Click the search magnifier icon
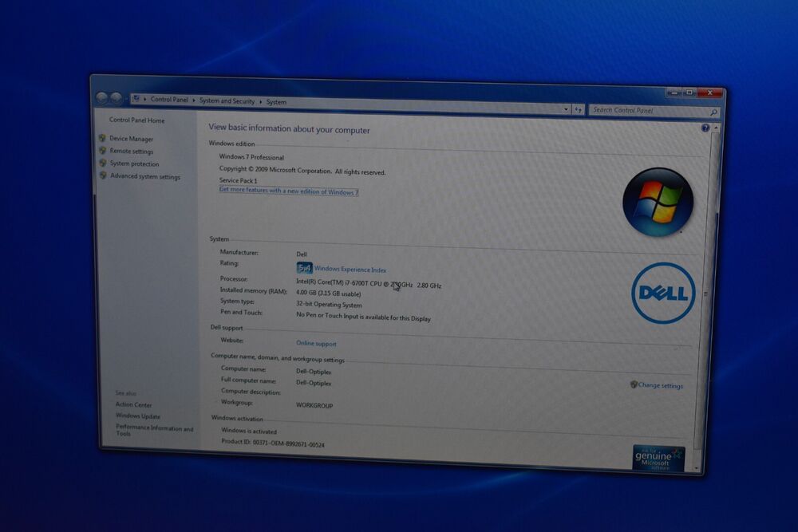Screen dimensions: 798x532 pos(713,112)
